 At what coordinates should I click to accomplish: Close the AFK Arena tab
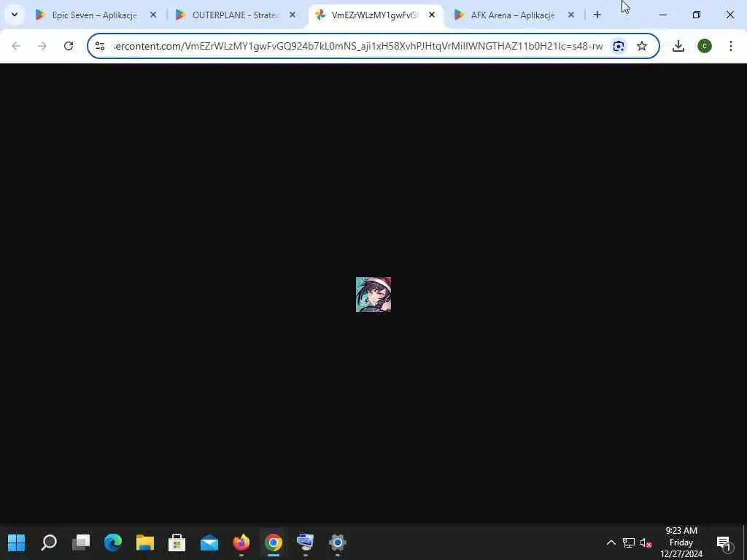(x=570, y=15)
